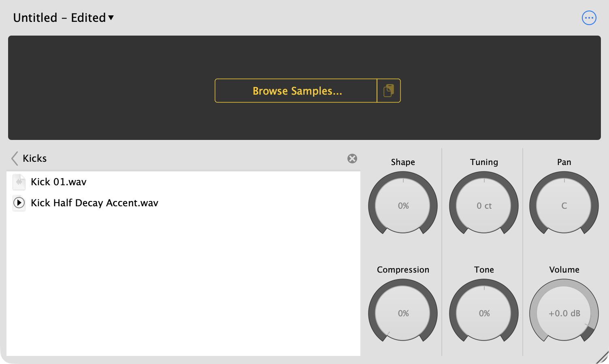Image resolution: width=609 pixels, height=364 pixels.
Task: Select Kick Half Decay Accent.wav
Action: [183, 203]
